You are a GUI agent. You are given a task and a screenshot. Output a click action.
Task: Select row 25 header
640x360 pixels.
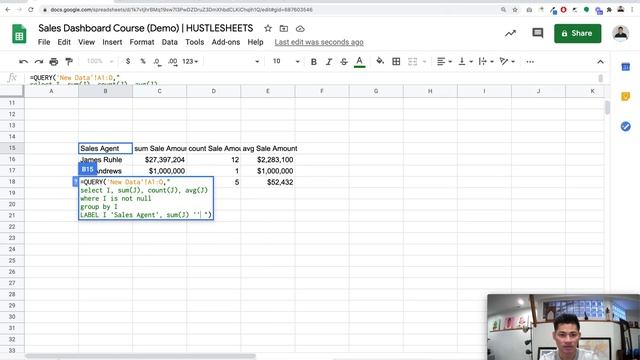[x=12, y=260]
